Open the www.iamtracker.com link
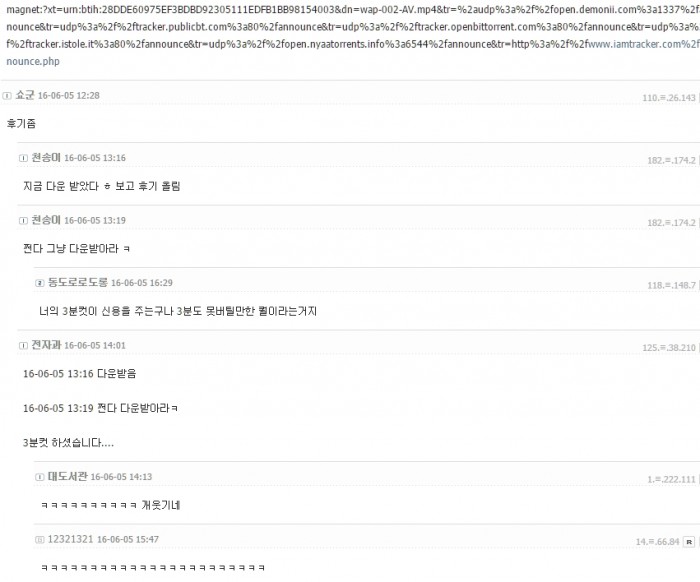Screen dimensions: 700x582 (630, 44)
